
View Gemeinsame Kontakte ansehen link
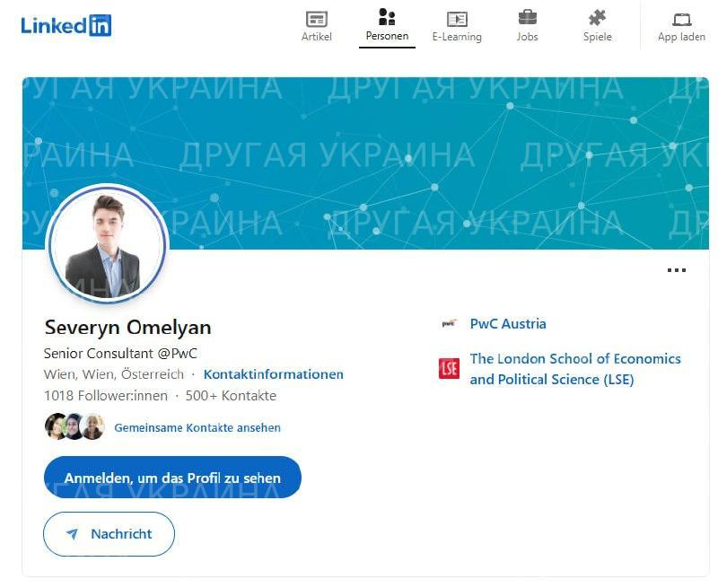tap(197, 427)
